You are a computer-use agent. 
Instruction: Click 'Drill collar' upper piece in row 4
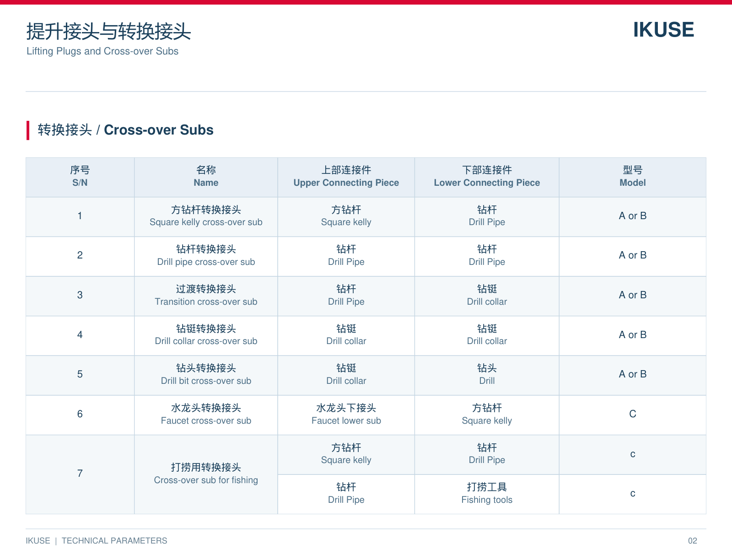pos(346,336)
